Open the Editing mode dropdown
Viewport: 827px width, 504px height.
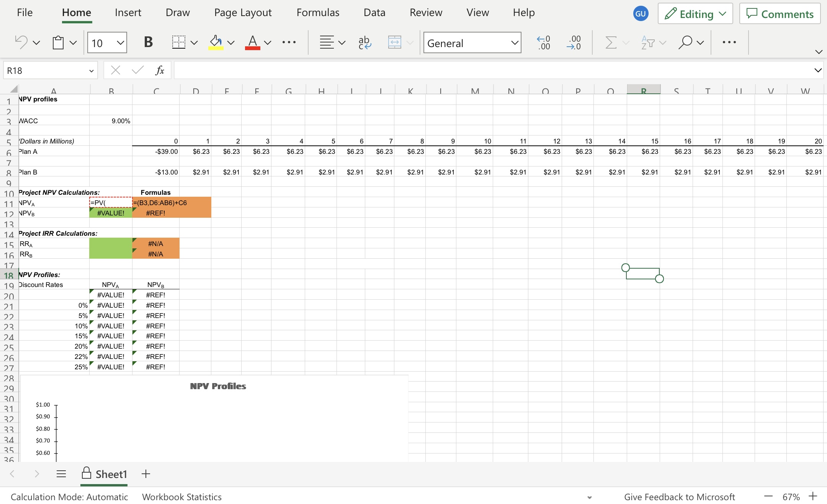[x=695, y=14]
